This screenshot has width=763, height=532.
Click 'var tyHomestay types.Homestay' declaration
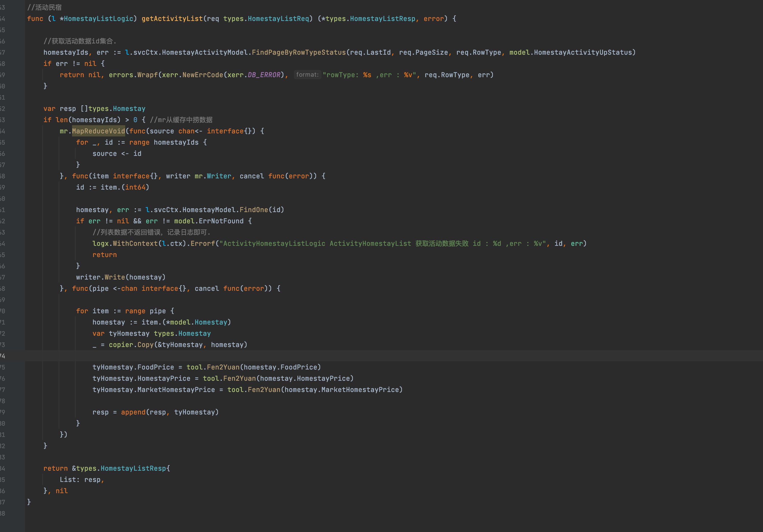click(x=152, y=334)
